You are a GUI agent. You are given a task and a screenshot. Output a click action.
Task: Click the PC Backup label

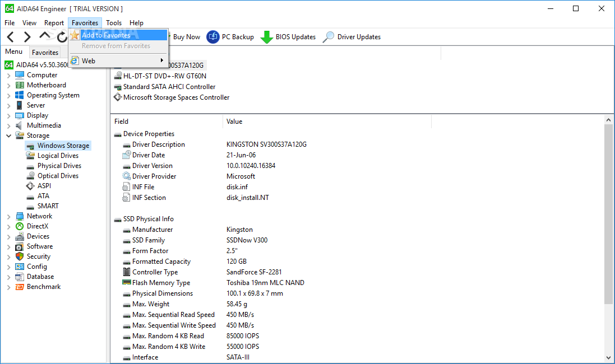[238, 37]
